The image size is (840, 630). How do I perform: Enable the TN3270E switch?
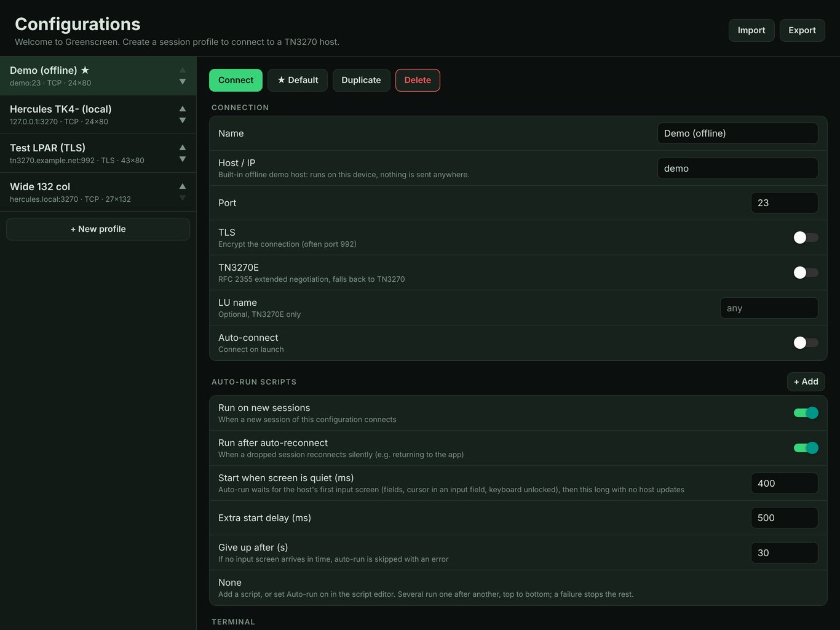pos(806,273)
